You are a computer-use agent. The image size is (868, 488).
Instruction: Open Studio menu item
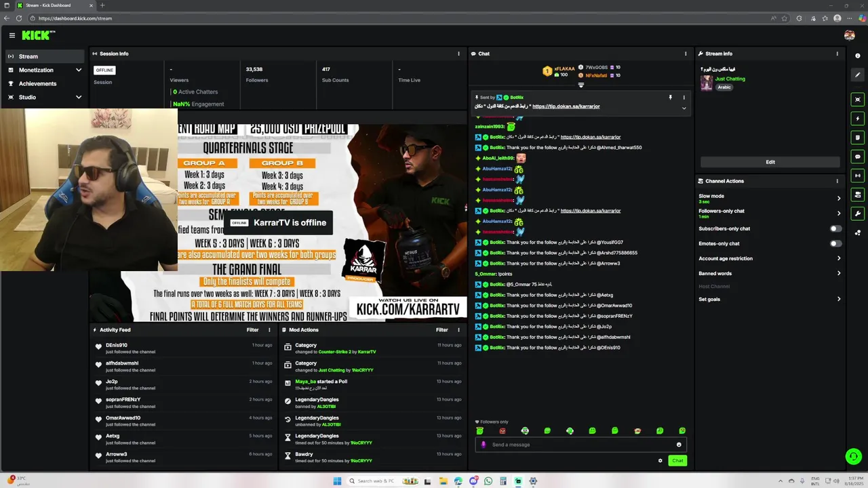point(27,97)
